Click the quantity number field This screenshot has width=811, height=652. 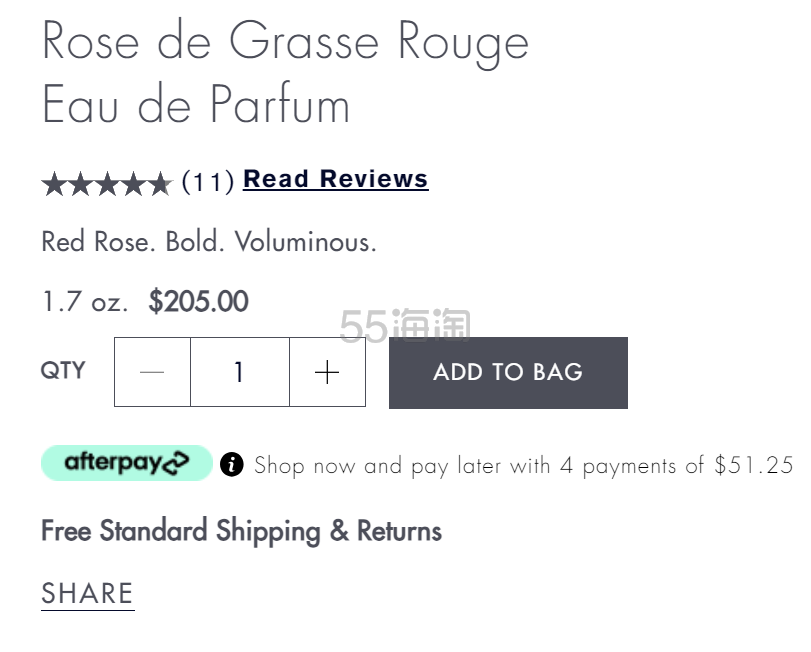pyautogui.click(x=239, y=372)
